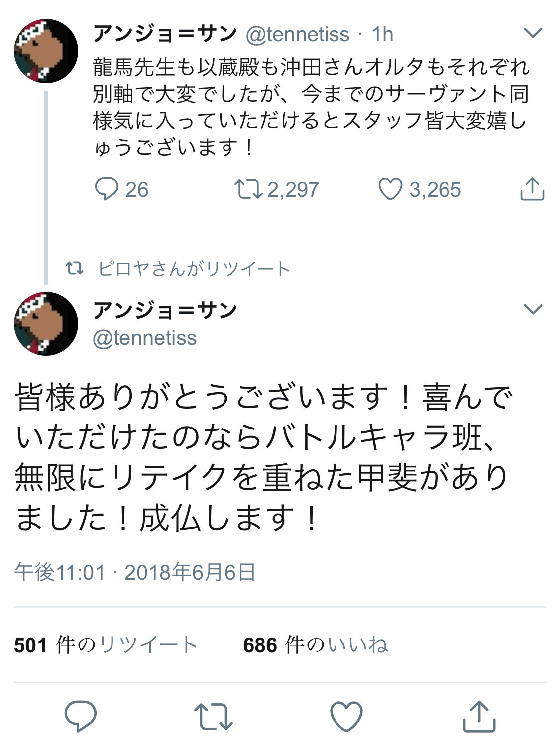Image resolution: width=560 pixels, height=750 pixels.
Task: Tap the share icon under the main tweet
Action: click(x=479, y=716)
